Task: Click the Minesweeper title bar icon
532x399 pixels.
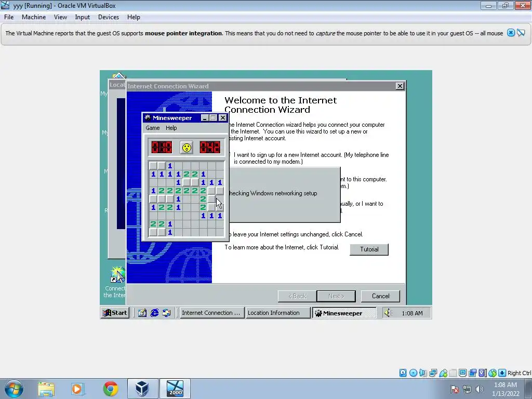Action: point(148,118)
